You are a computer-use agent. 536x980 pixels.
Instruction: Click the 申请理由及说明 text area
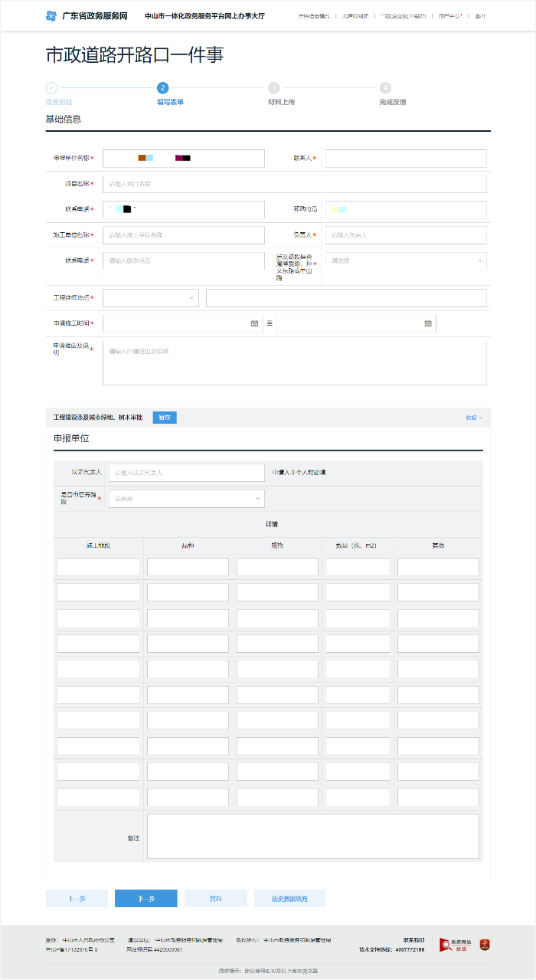[295, 363]
